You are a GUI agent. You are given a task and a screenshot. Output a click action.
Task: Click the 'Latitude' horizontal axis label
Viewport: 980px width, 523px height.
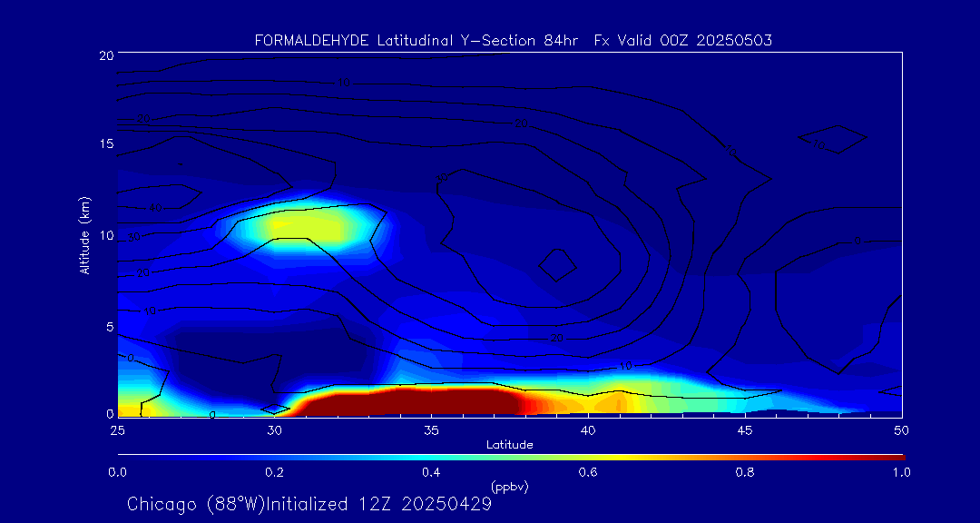(509, 446)
